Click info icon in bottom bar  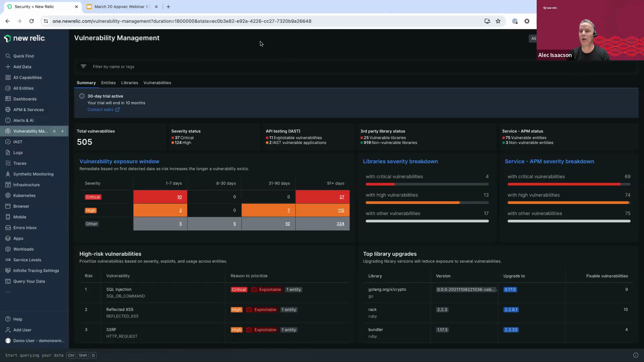click(x=636, y=355)
